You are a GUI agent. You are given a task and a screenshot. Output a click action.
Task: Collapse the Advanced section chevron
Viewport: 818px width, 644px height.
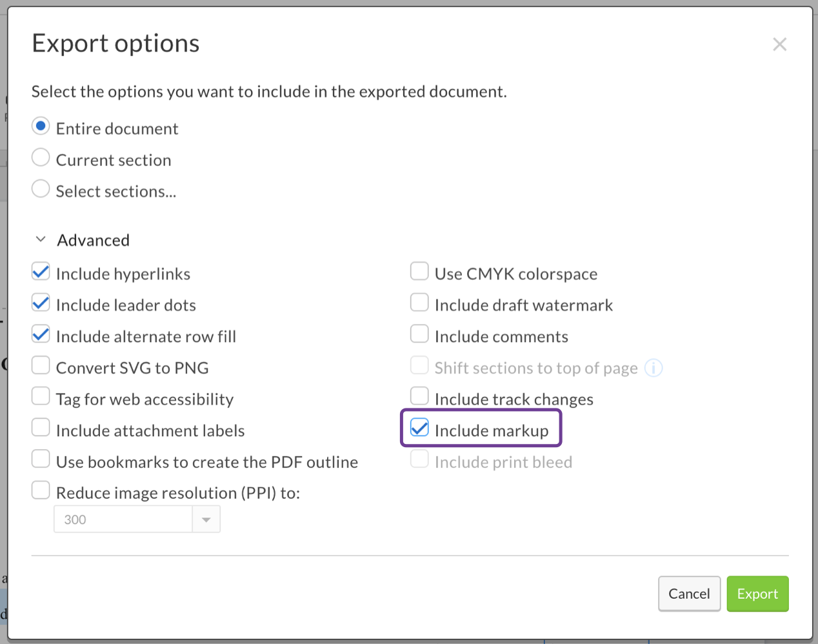(41, 239)
